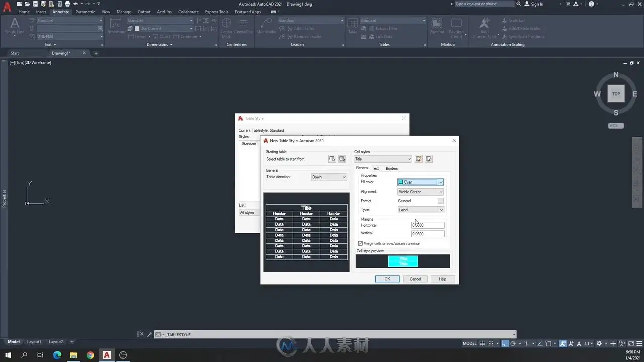
Task: Switch to the Borders tab
Action: (x=392, y=168)
